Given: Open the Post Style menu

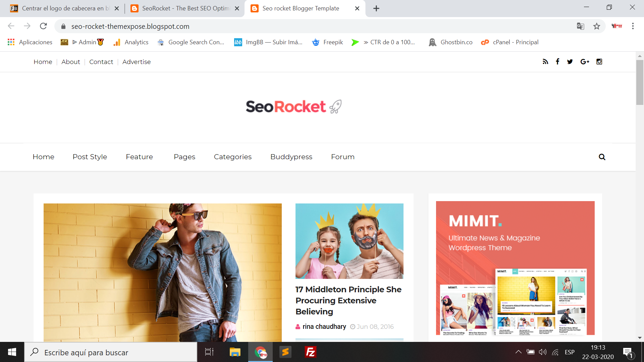Looking at the screenshot, I should point(90,157).
